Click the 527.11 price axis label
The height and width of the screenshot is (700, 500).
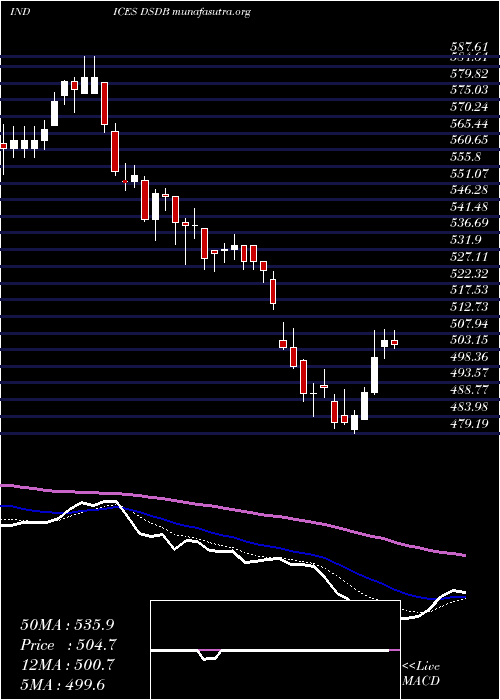pyautogui.click(x=469, y=257)
